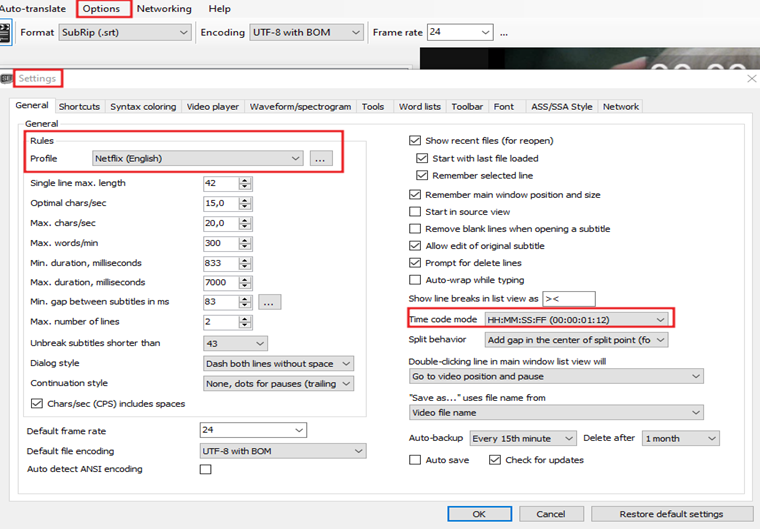The width and height of the screenshot is (760, 529).
Task: Toggle Check for updates checkbox
Action: point(495,460)
